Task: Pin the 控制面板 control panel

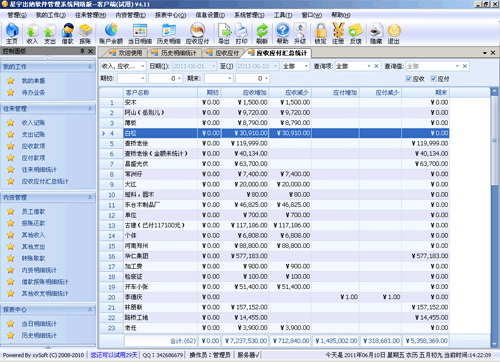Action: tap(82, 51)
